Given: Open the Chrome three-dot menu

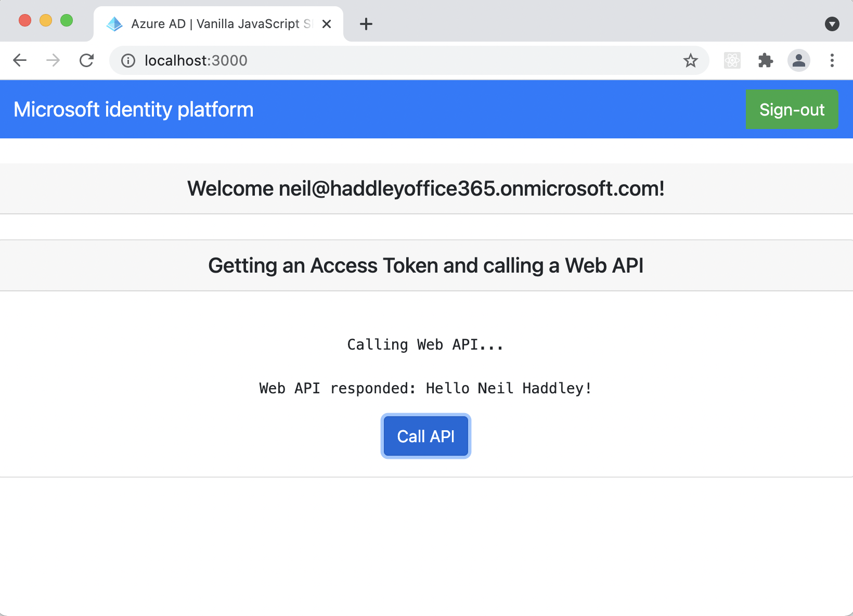Looking at the screenshot, I should click(832, 60).
